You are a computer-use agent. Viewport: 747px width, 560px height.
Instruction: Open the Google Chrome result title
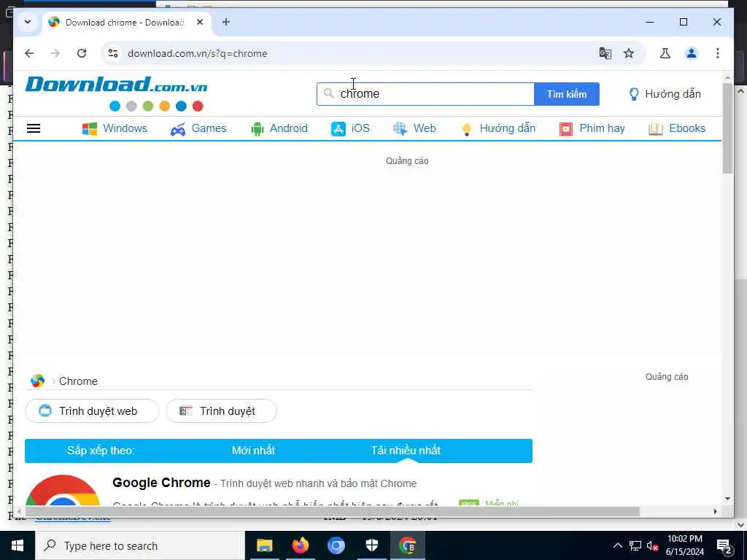click(161, 483)
